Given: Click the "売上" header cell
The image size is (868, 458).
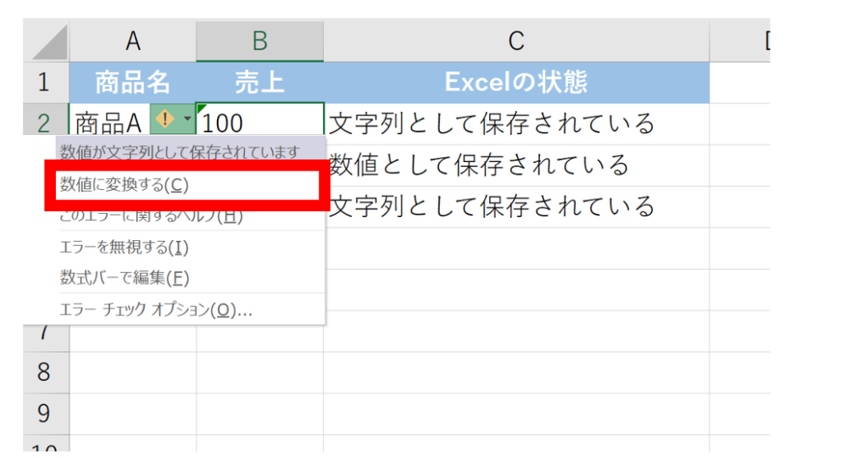Looking at the screenshot, I should (259, 82).
